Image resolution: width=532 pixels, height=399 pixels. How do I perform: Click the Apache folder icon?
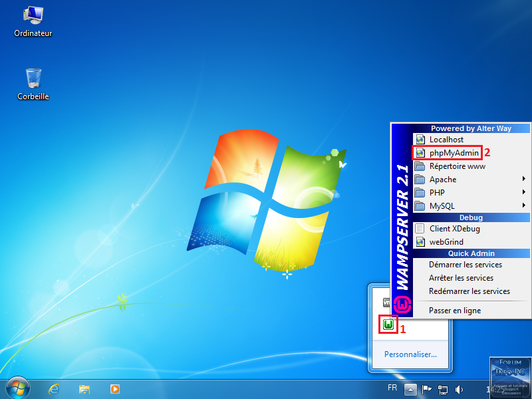click(420, 180)
